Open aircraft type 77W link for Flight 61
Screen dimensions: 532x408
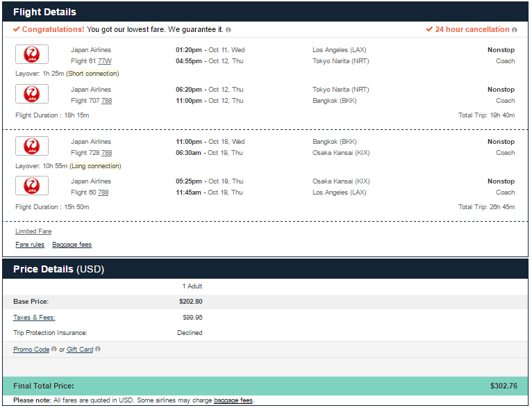pos(105,61)
